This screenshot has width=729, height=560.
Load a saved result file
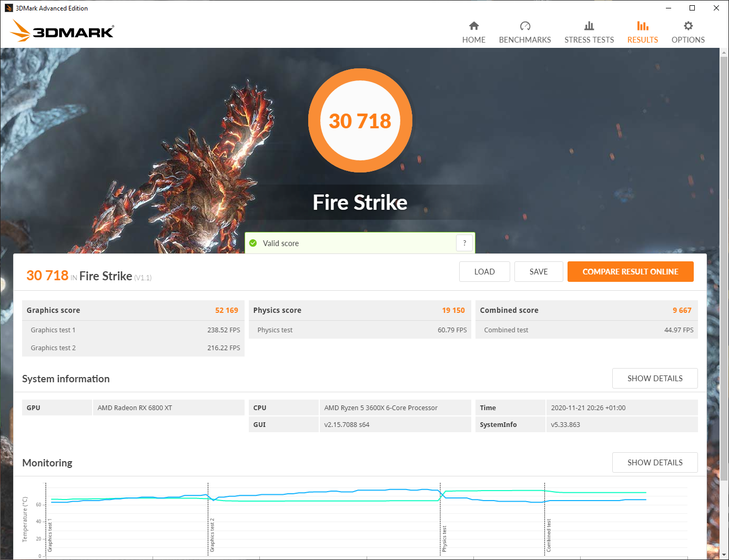484,272
